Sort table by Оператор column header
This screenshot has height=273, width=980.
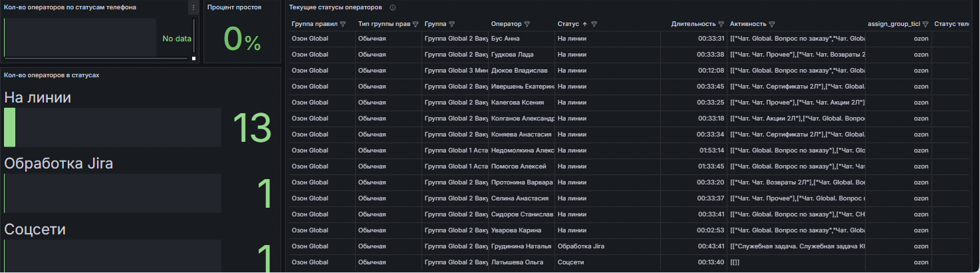506,24
